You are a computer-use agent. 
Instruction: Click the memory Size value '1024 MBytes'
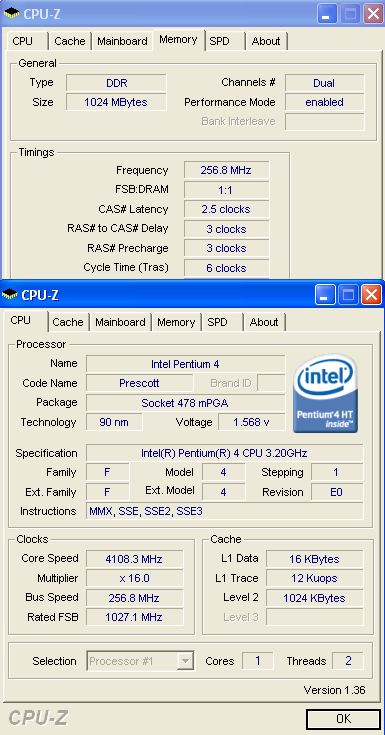coord(116,102)
